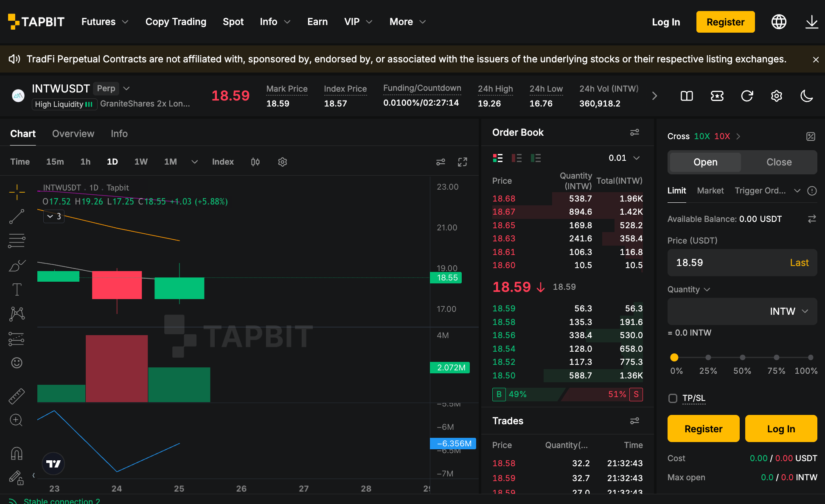Switch order panel to Close
The image size is (825, 504).
pos(779,162)
